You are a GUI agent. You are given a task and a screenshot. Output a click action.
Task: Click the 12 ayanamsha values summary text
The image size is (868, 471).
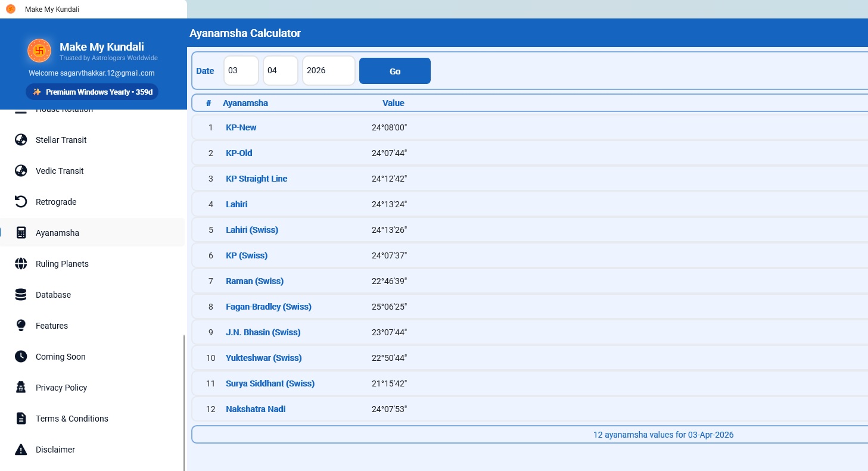[x=664, y=435]
